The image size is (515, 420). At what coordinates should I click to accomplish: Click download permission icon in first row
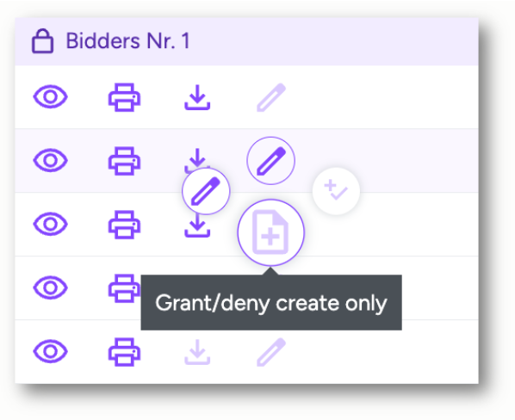tap(197, 97)
